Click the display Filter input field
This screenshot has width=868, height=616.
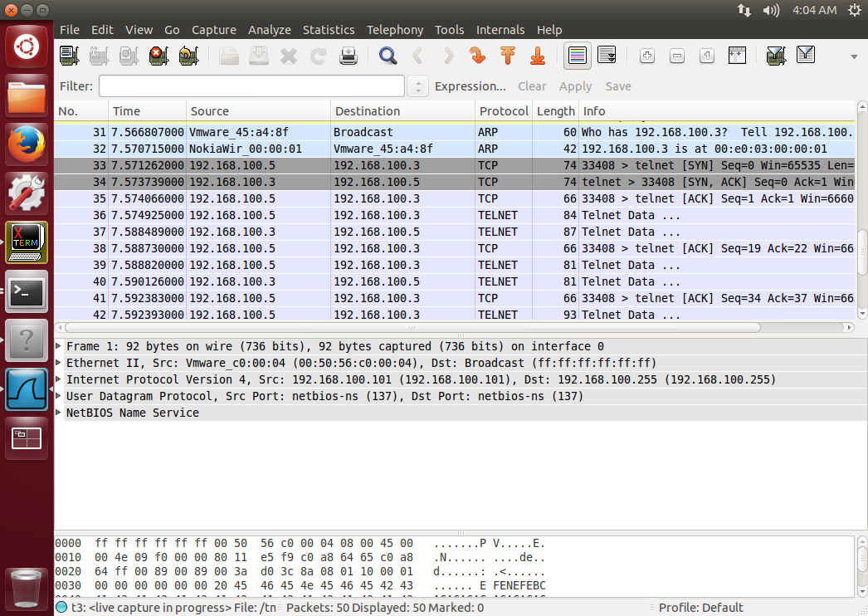pos(252,86)
